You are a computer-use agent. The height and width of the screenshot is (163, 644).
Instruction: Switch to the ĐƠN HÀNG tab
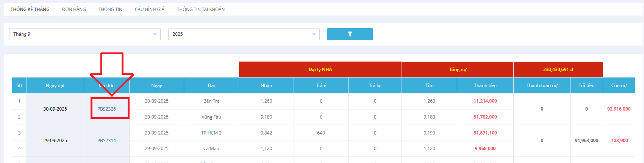(74, 9)
